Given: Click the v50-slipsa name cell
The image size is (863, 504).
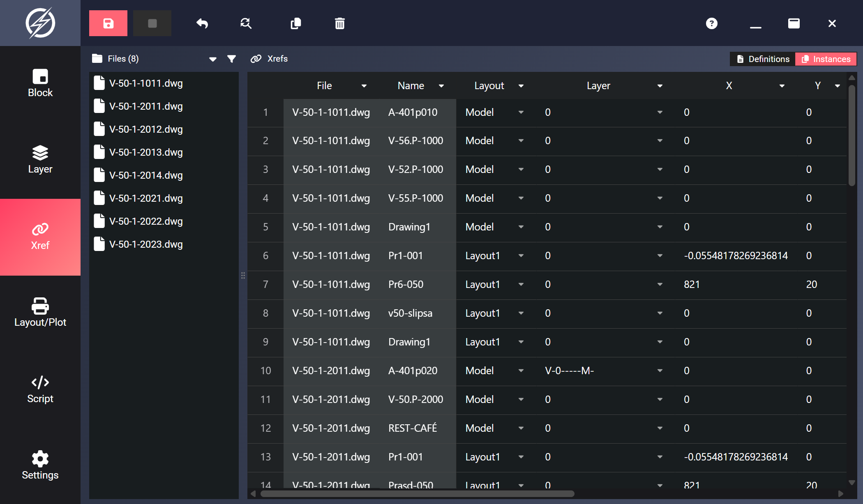Looking at the screenshot, I should pos(418,313).
